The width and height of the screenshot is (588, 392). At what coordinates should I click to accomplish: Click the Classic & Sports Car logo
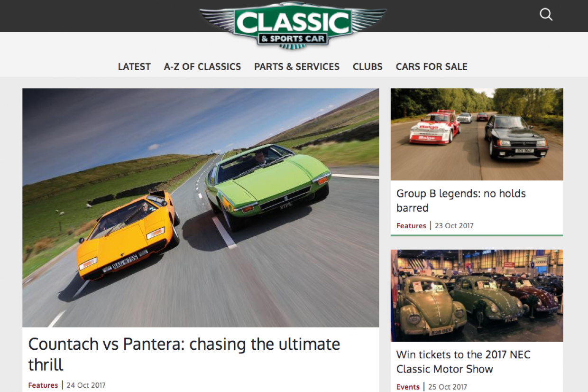pos(293,25)
